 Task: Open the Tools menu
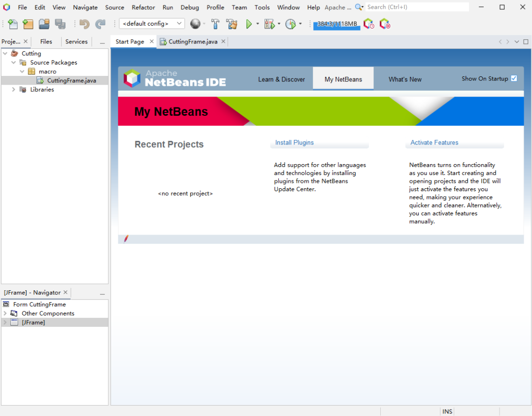[262, 7]
